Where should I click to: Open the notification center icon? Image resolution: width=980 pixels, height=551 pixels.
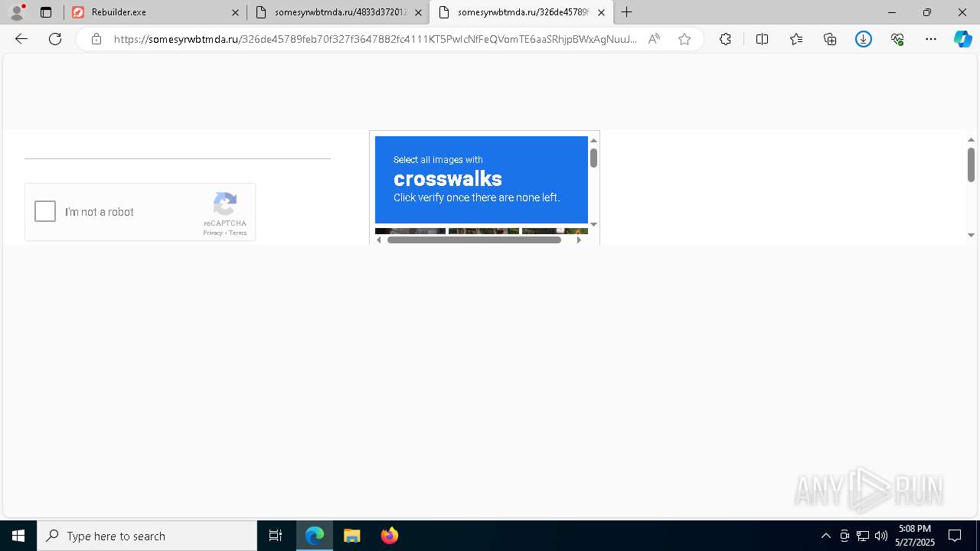click(x=955, y=536)
